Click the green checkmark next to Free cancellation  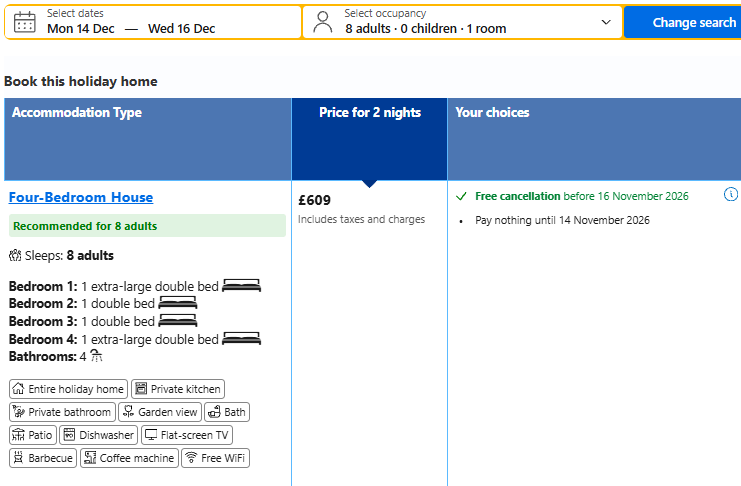tap(461, 196)
